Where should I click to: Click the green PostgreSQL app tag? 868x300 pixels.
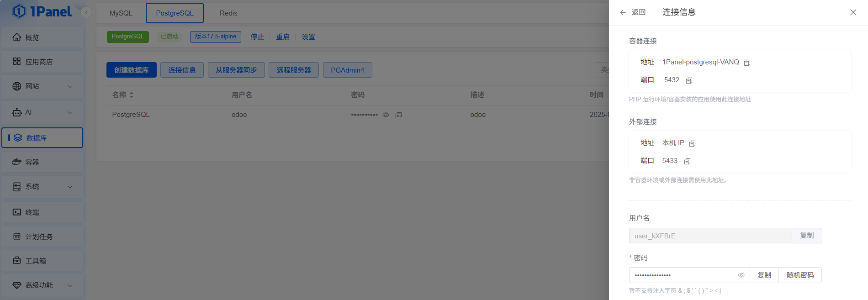pos(128,37)
